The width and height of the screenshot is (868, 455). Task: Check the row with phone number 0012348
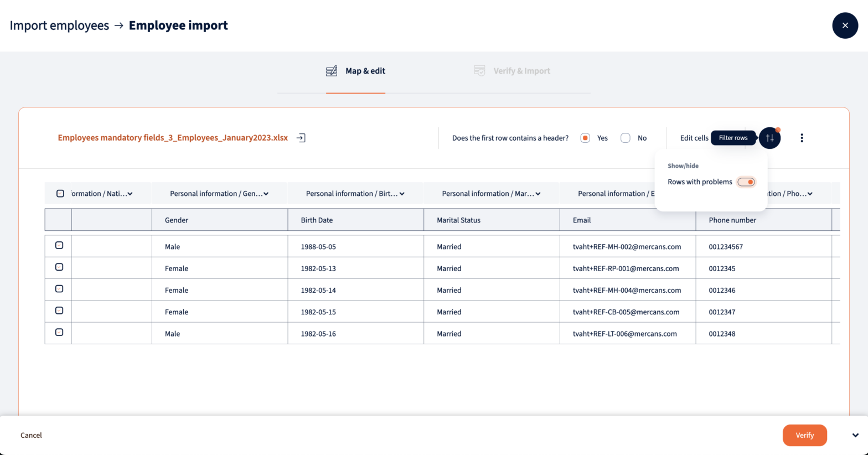[59, 332]
